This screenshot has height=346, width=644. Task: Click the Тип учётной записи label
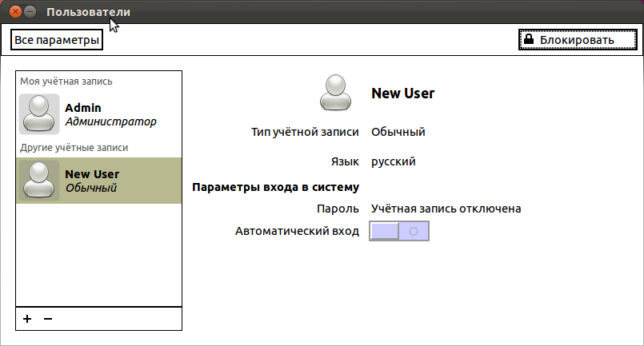click(x=305, y=132)
